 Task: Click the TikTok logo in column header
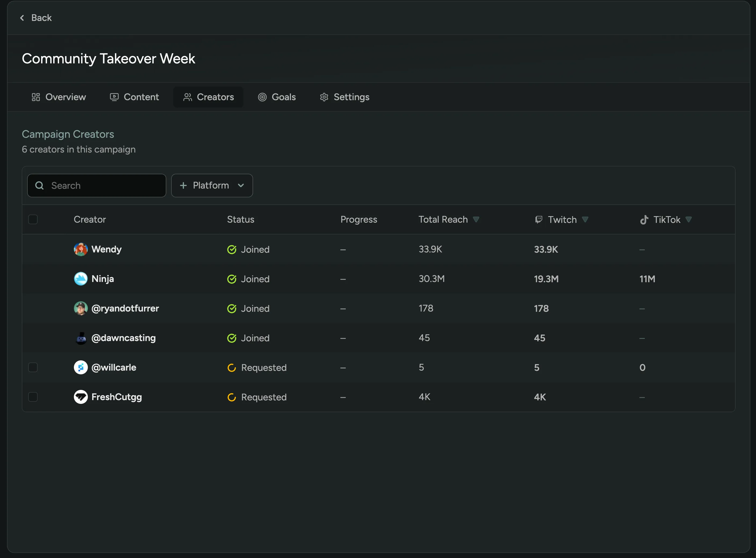(x=644, y=220)
